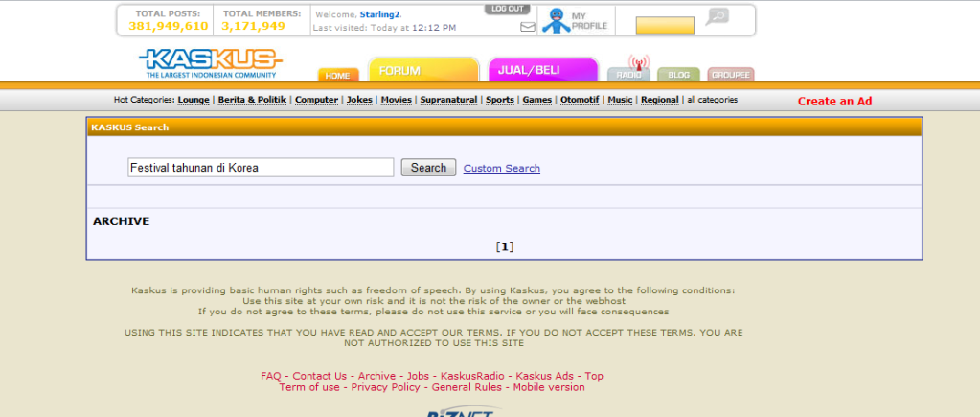Open the Contact Us footer link
980x417 pixels.
pos(319,376)
